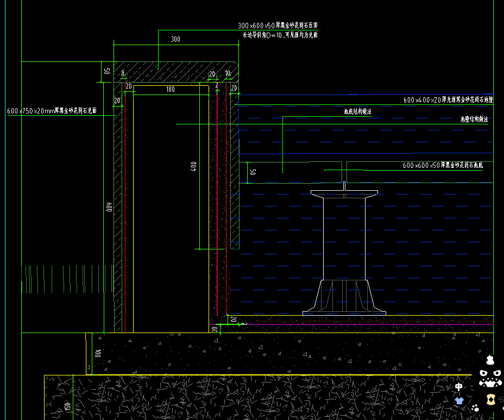
Task: Select the 8 dimension under coping
Action: click(123, 73)
